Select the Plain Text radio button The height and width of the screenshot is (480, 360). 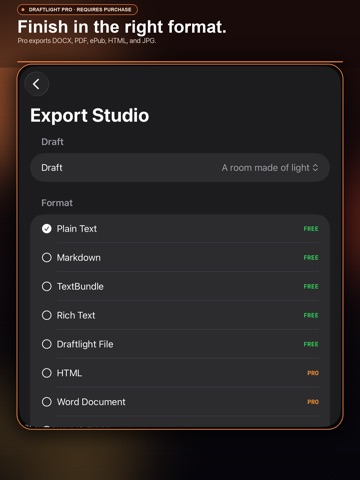(47, 229)
